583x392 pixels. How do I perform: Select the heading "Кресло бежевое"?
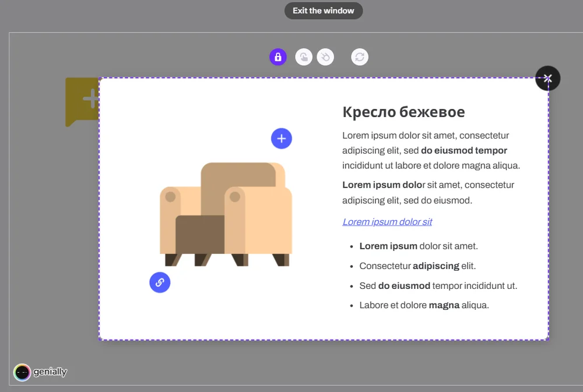point(403,112)
